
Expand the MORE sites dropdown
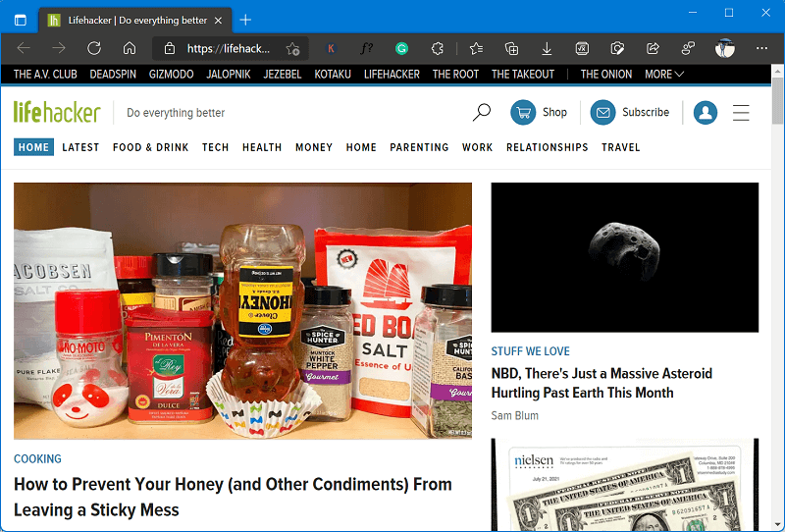pos(664,75)
